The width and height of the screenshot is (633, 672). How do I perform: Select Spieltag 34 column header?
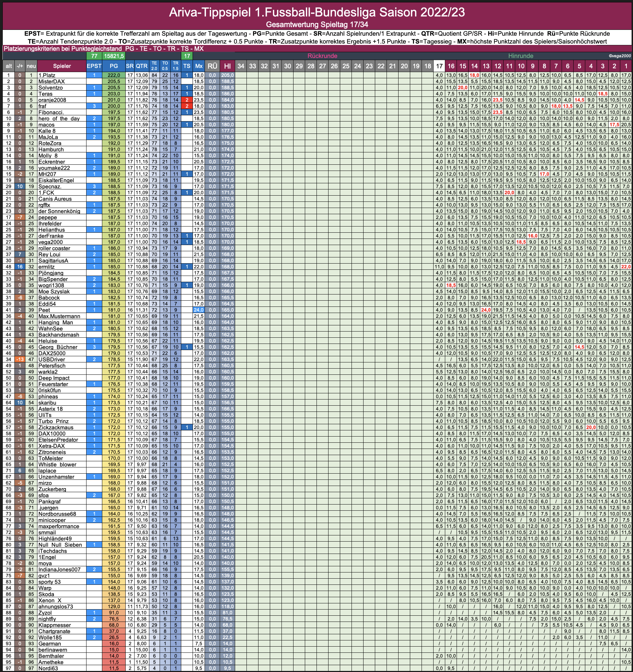pyautogui.click(x=241, y=66)
